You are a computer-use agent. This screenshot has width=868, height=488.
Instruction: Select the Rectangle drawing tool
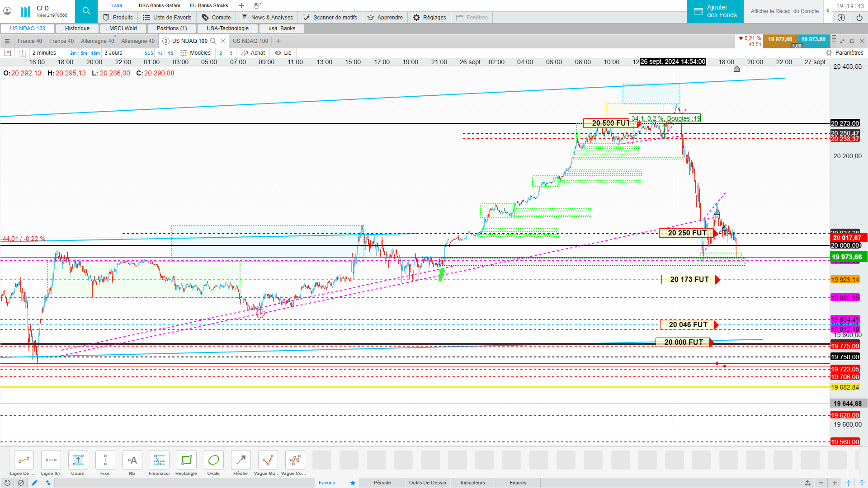[186, 460]
